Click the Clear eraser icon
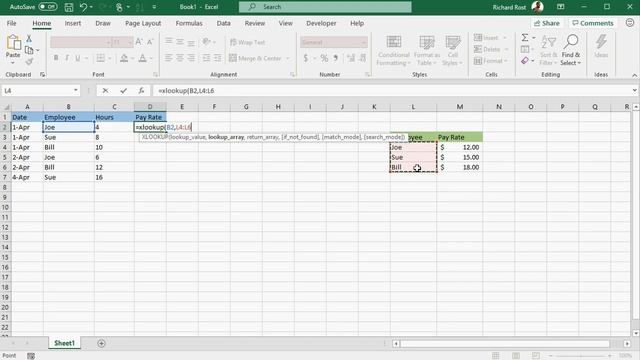The width and height of the screenshot is (640, 360). tap(525, 61)
